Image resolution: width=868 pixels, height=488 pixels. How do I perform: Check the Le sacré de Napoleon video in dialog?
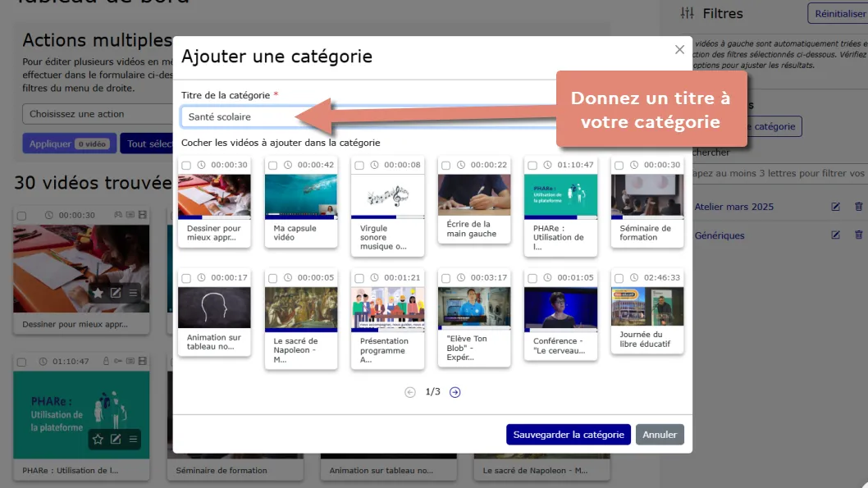tap(272, 278)
